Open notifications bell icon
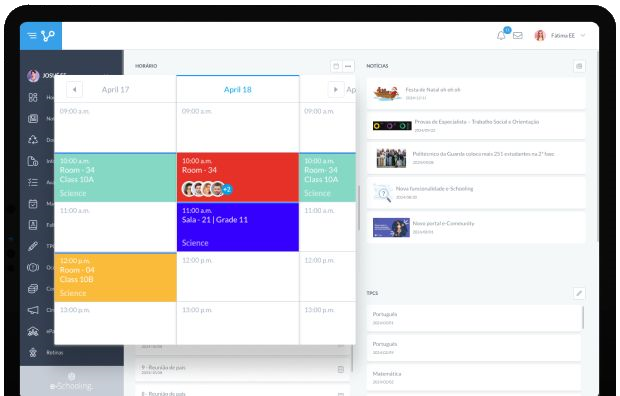 501,36
